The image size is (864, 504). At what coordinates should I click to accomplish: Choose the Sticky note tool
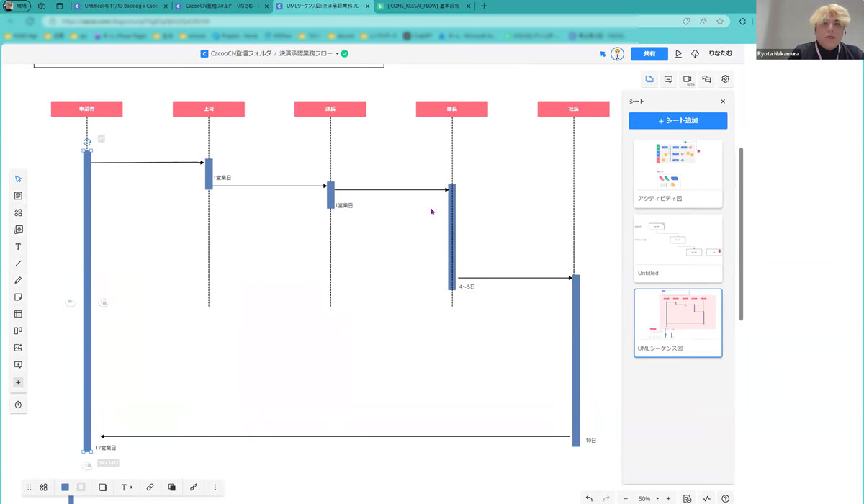click(19, 297)
